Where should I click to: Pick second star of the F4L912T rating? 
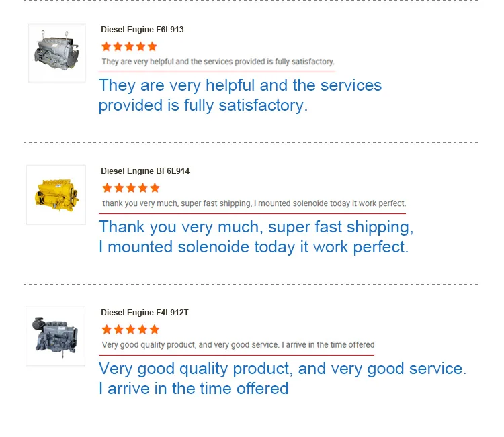[118, 330]
